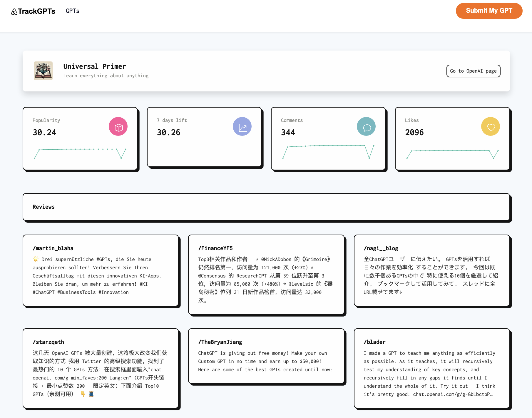Open the /martin_blaha review author
This screenshot has width=532, height=418.
[53, 248]
